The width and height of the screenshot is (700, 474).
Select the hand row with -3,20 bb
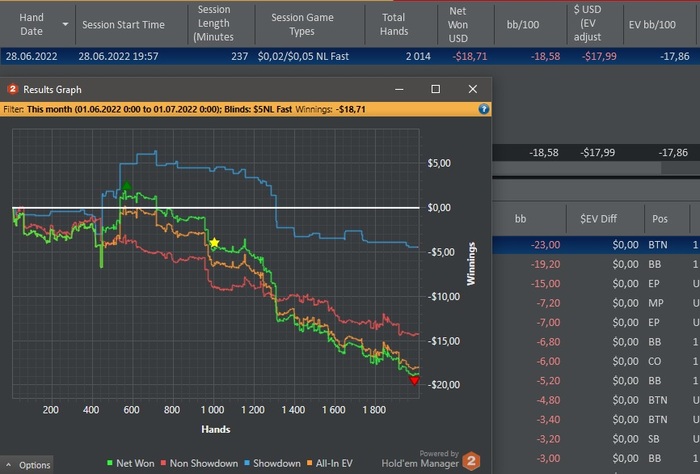coord(596,439)
